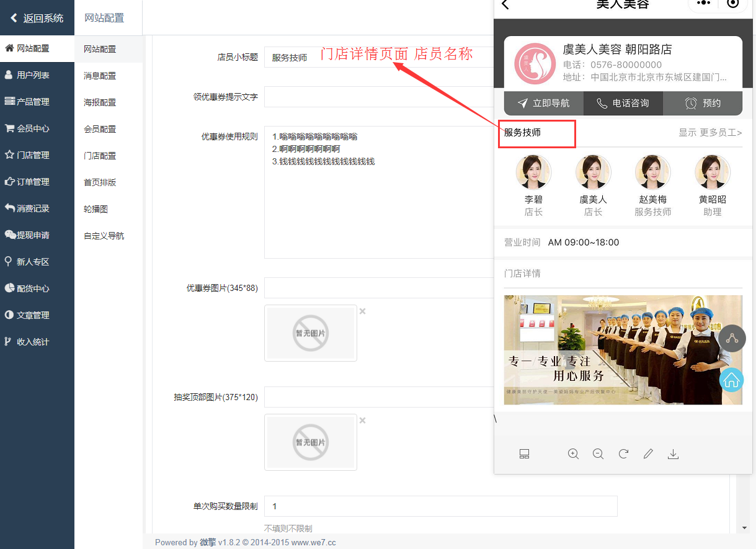The width and height of the screenshot is (756, 549).
Task: Click the zoom in magnifier icon
Action: pyautogui.click(x=573, y=454)
